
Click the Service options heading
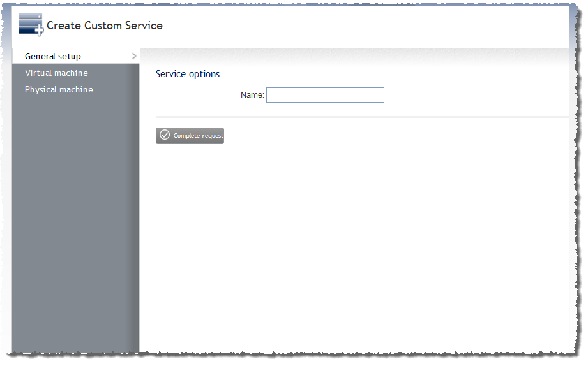tap(188, 74)
